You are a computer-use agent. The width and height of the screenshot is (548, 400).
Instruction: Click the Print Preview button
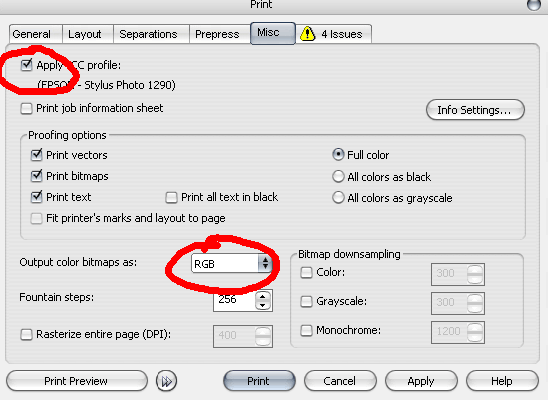point(77,381)
